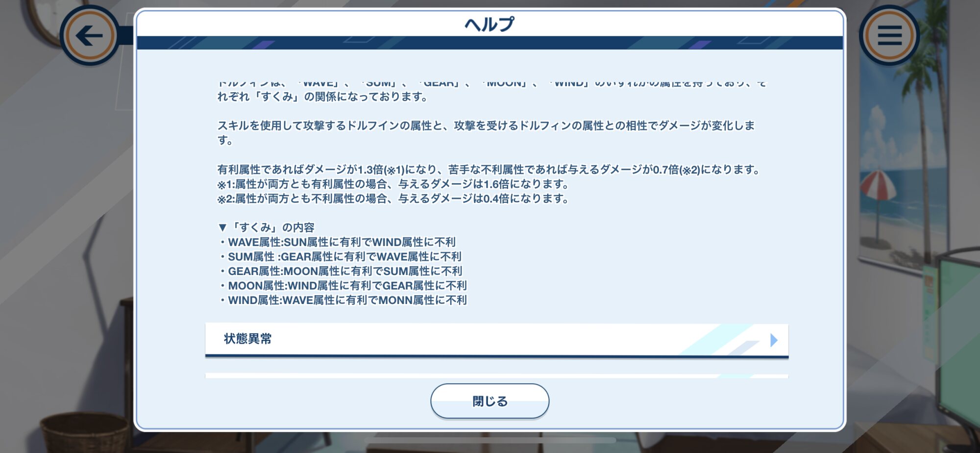The height and width of the screenshot is (453, 980).
Task: Select the MOON属性 rule line
Action: pos(343,285)
